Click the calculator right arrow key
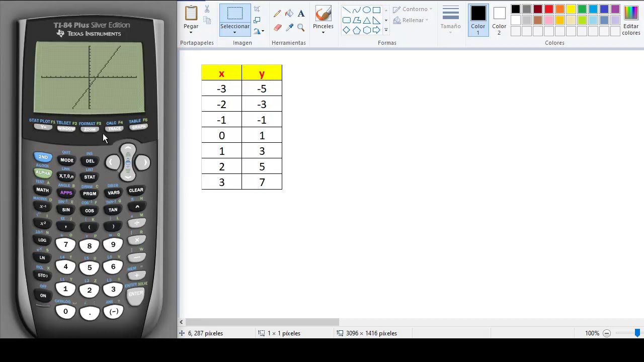 (x=143, y=162)
